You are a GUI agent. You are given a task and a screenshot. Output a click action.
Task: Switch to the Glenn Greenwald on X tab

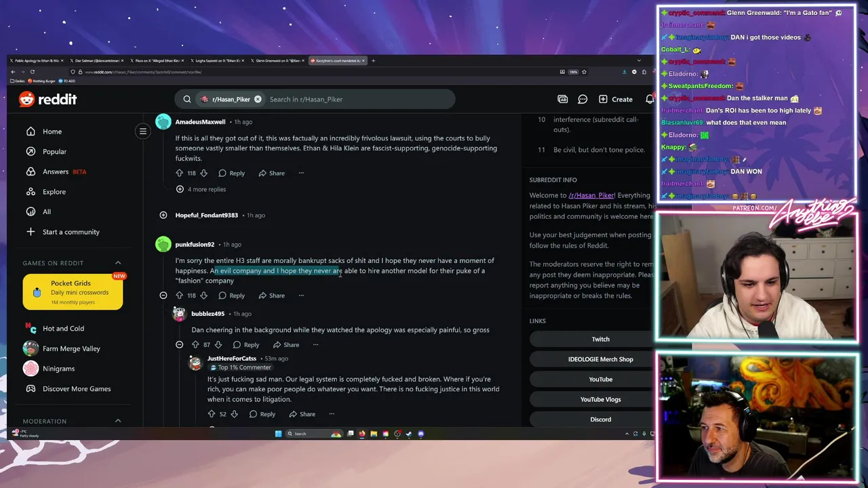click(x=277, y=61)
